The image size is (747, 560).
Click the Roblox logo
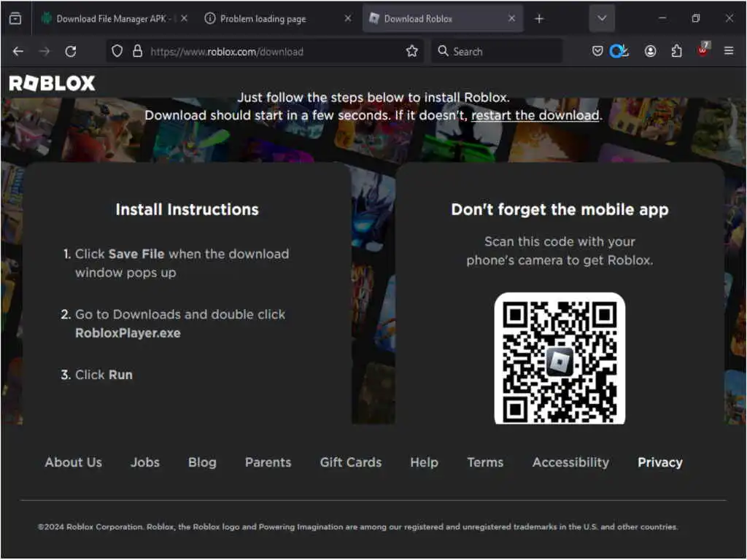click(53, 83)
